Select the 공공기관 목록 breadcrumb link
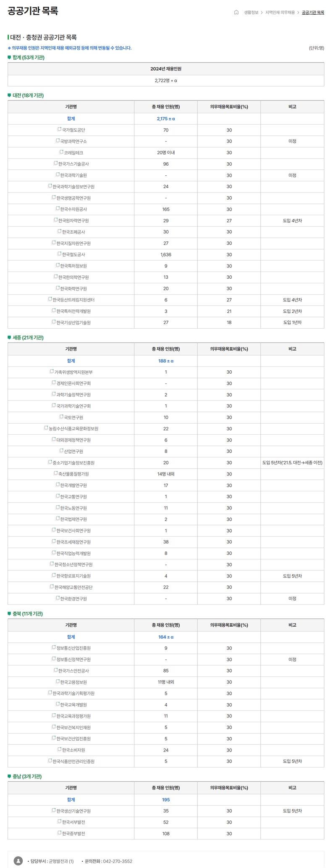The image size is (336, 868). point(313,13)
